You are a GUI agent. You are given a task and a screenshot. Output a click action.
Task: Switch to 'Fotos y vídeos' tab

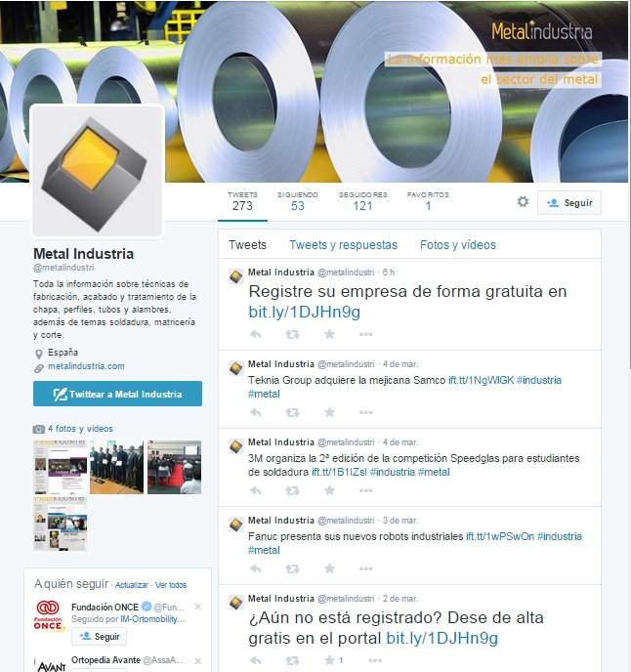pos(458,245)
